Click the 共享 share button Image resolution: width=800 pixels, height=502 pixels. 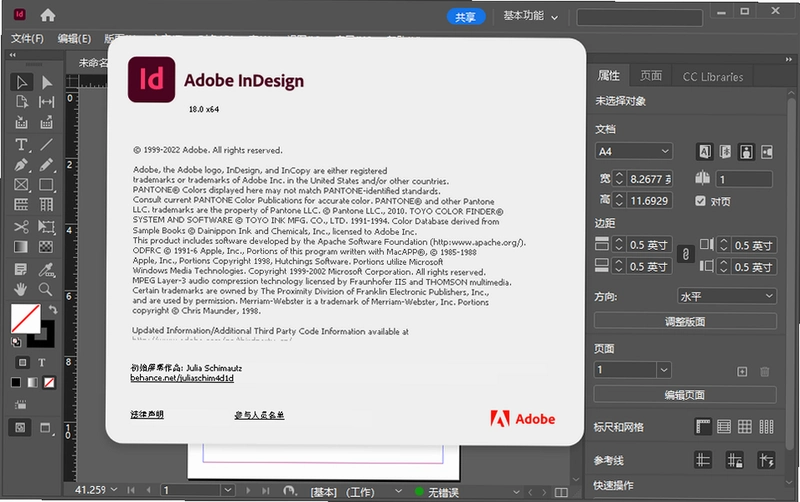click(465, 17)
